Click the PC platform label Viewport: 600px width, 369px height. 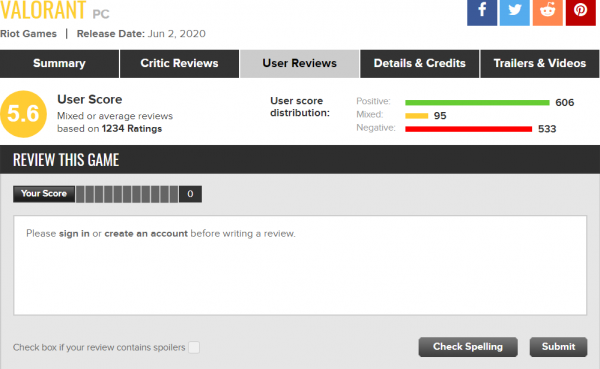point(101,15)
